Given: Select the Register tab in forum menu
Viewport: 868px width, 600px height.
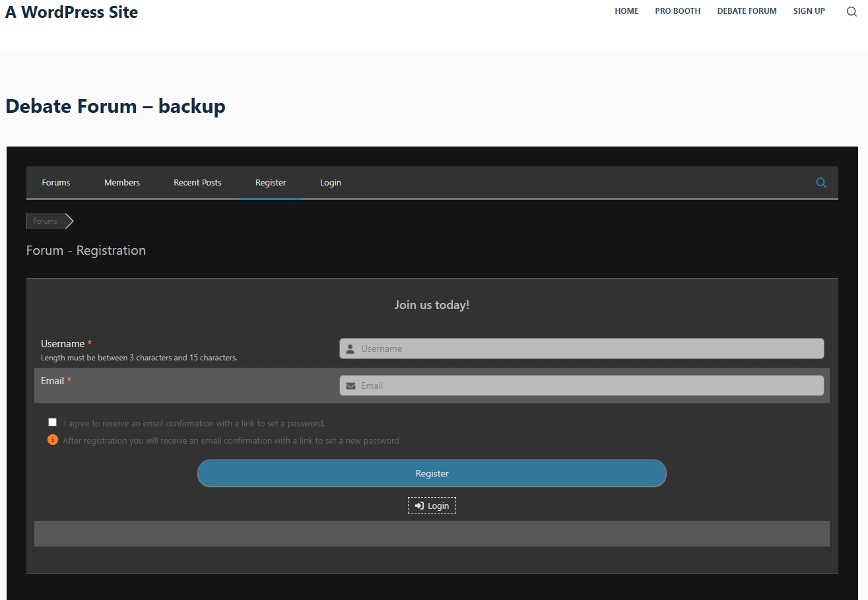Looking at the screenshot, I should 271,183.
